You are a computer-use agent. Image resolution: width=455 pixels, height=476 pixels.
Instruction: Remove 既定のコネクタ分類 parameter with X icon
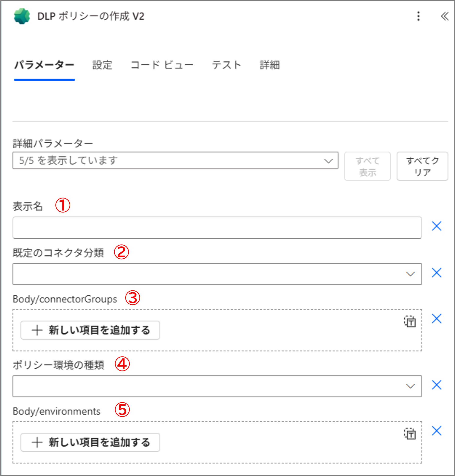tap(436, 273)
